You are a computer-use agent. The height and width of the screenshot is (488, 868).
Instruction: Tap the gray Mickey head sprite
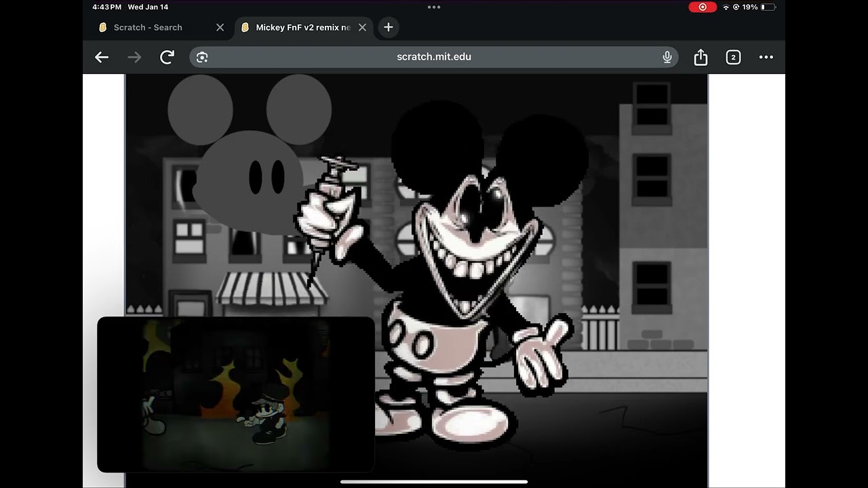pos(250,155)
